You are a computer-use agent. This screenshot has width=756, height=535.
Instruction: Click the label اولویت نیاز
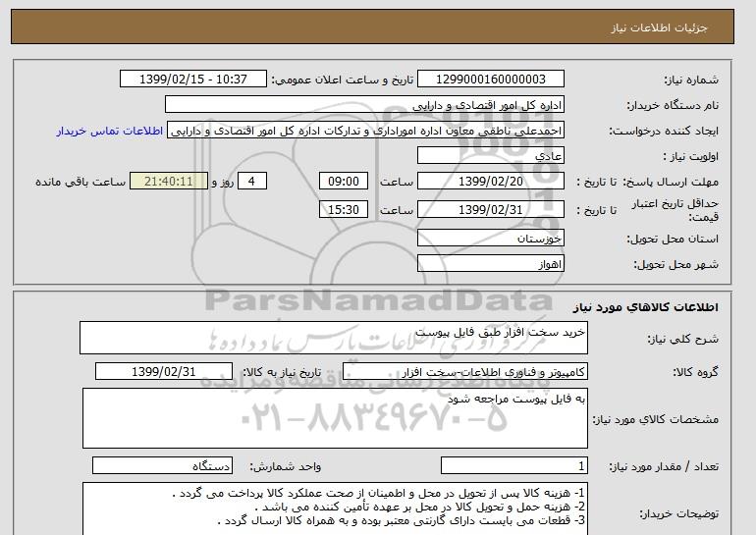[691, 157]
